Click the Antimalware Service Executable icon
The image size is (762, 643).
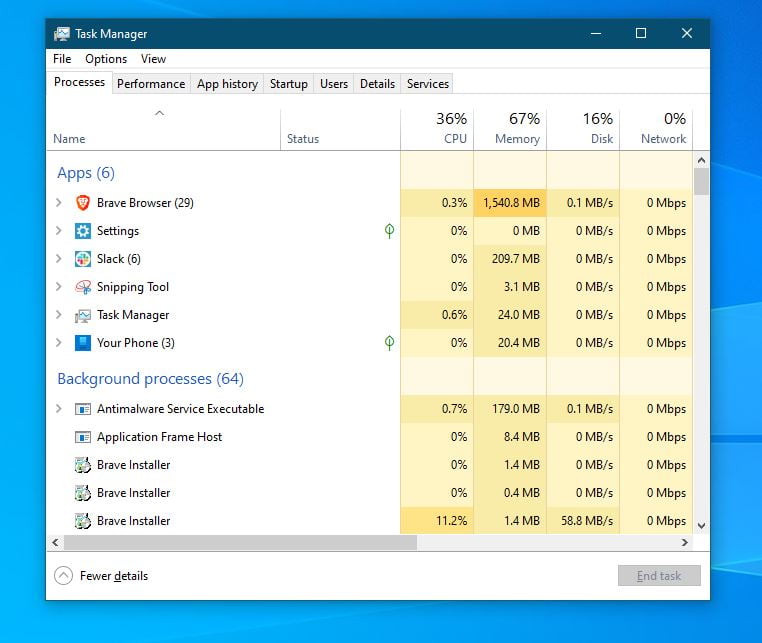pyautogui.click(x=83, y=409)
